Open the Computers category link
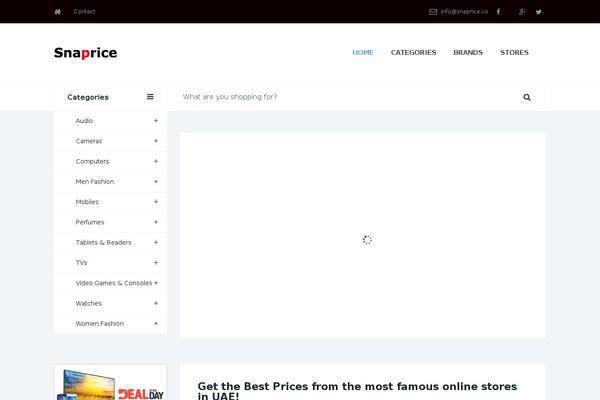 (92, 161)
